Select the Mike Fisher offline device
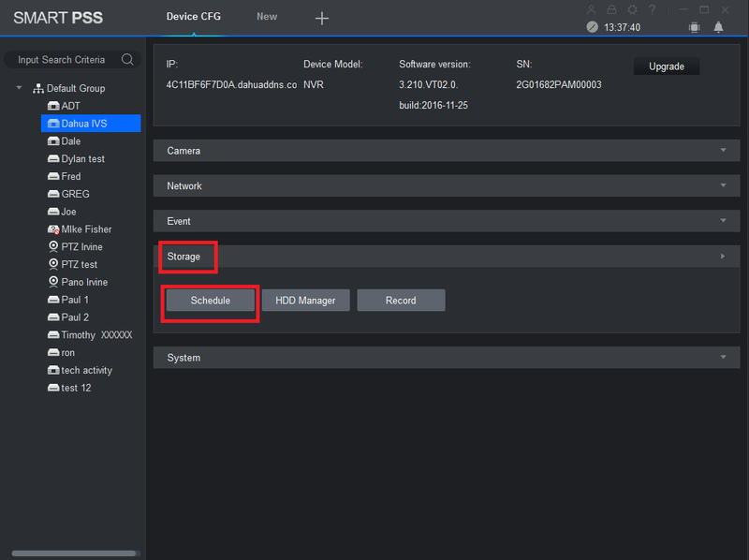The width and height of the screenshot is (749, 560). point(86,229)
